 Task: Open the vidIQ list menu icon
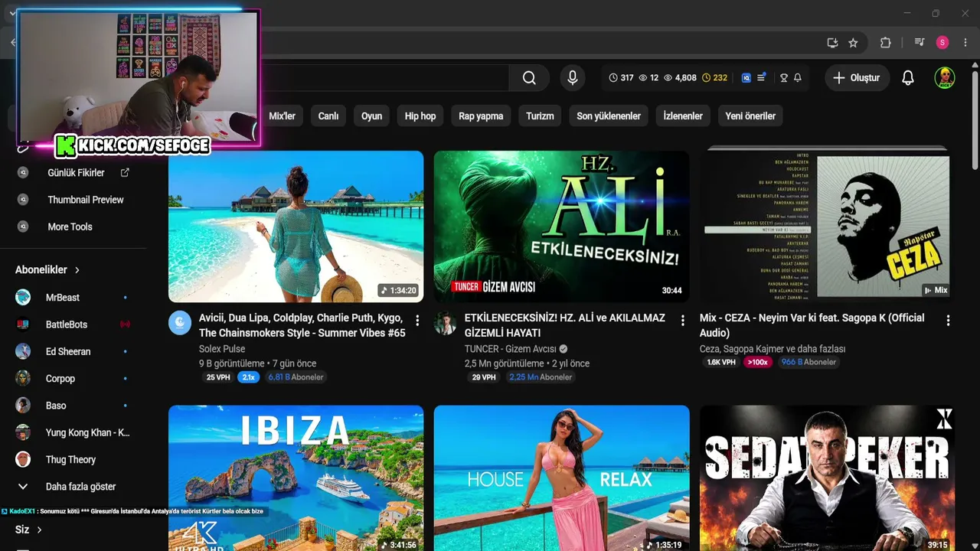pyautogui.click(x=761, y=77)
